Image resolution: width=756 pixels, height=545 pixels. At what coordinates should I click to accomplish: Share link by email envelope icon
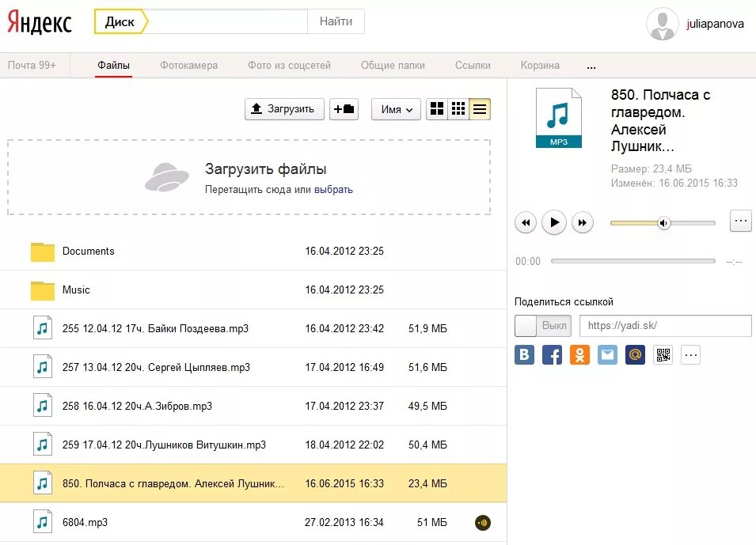[607, 355]
